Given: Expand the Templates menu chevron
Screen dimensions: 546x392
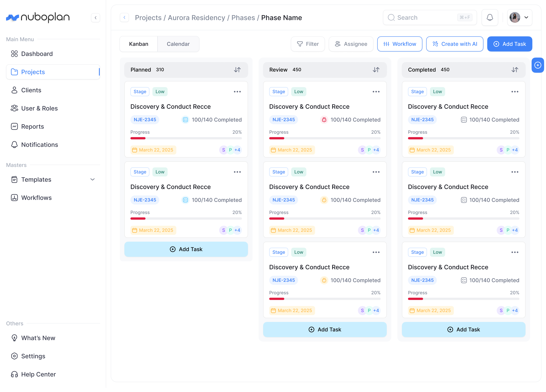Looking at the screenshot, I should pyautogui.click(x=93, y=179).
